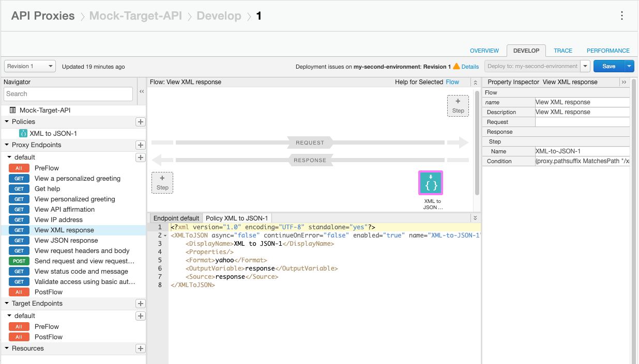Expand the Property Inspector panel

point(624,82)
